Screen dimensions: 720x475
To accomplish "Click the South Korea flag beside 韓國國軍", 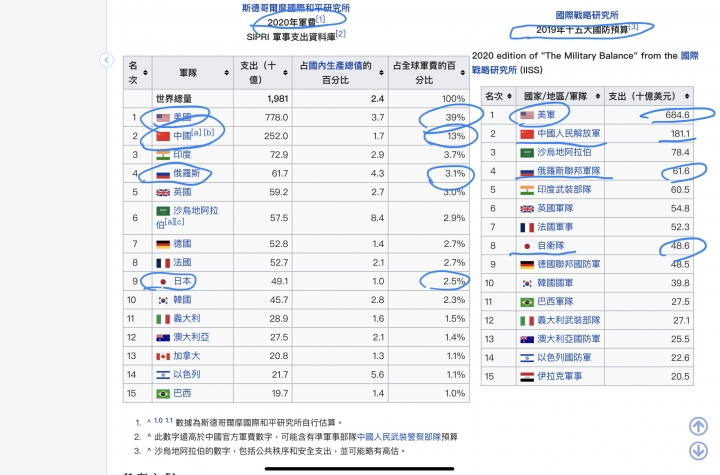I will coord(527,283).
